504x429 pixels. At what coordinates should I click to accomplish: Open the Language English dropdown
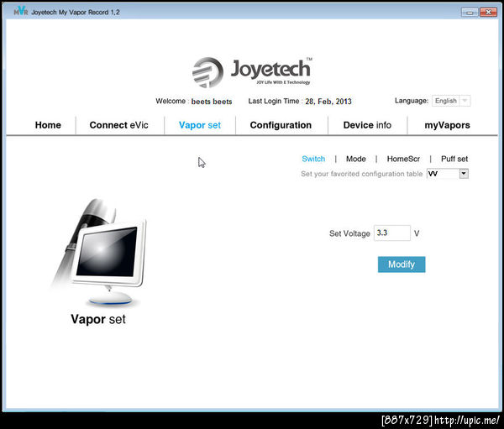pos(451,101)
